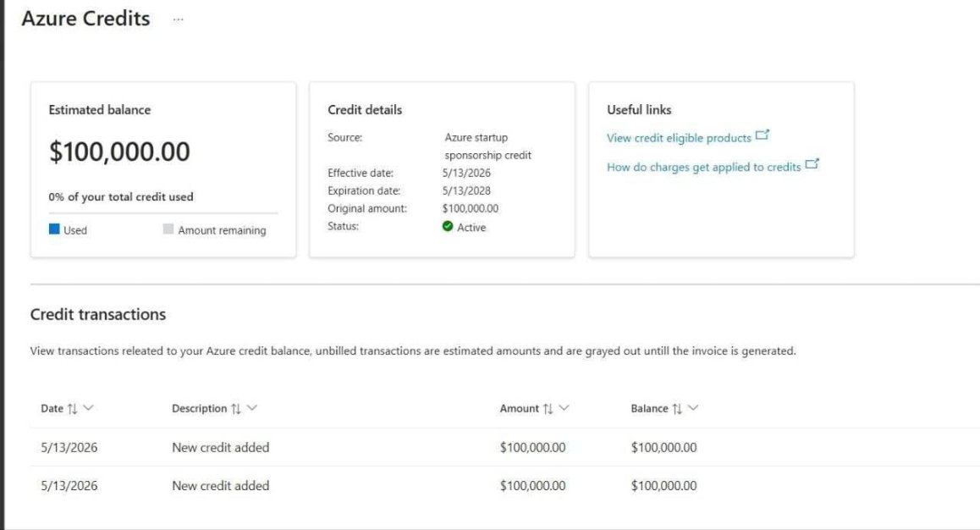Open the ellipsis menu beside Azure Credits
Screen dimensions: 980x530
pyautogui.click(x=178, y=19)
